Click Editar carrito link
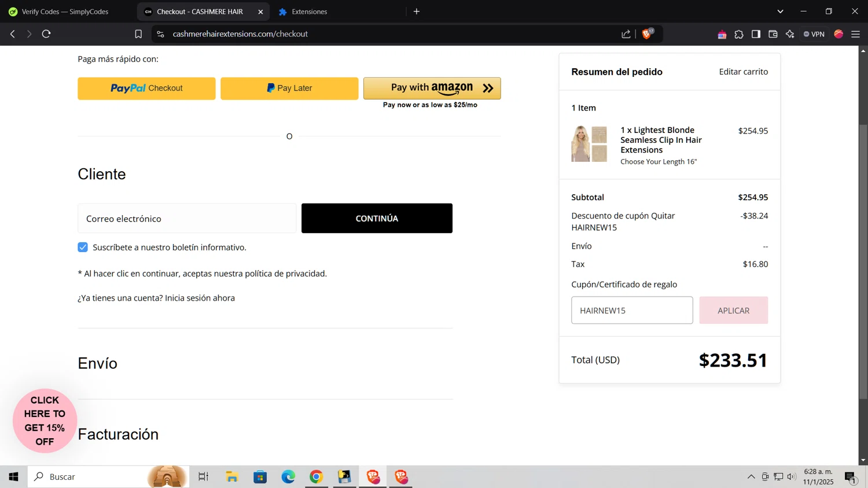 click(x=744, y=72)
